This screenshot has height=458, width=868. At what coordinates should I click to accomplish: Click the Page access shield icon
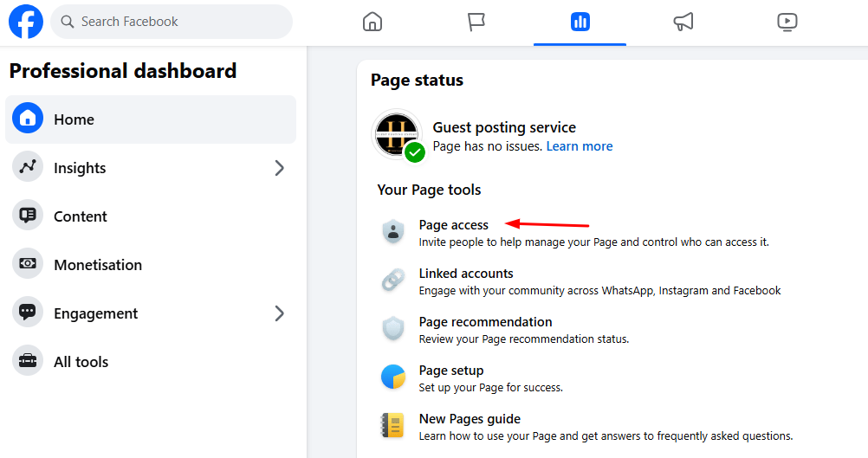[393, 232]
